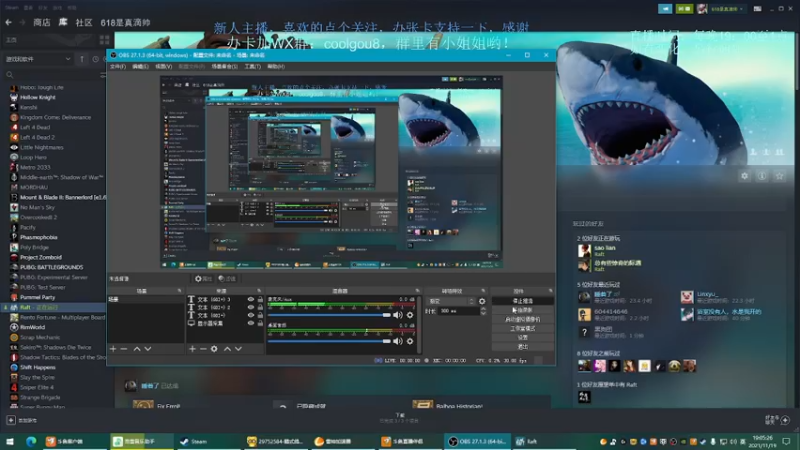The width and height of the screenshot is (800, 450).
Task: Open the View menu in OBS
Action: click(x=163, y=66)
